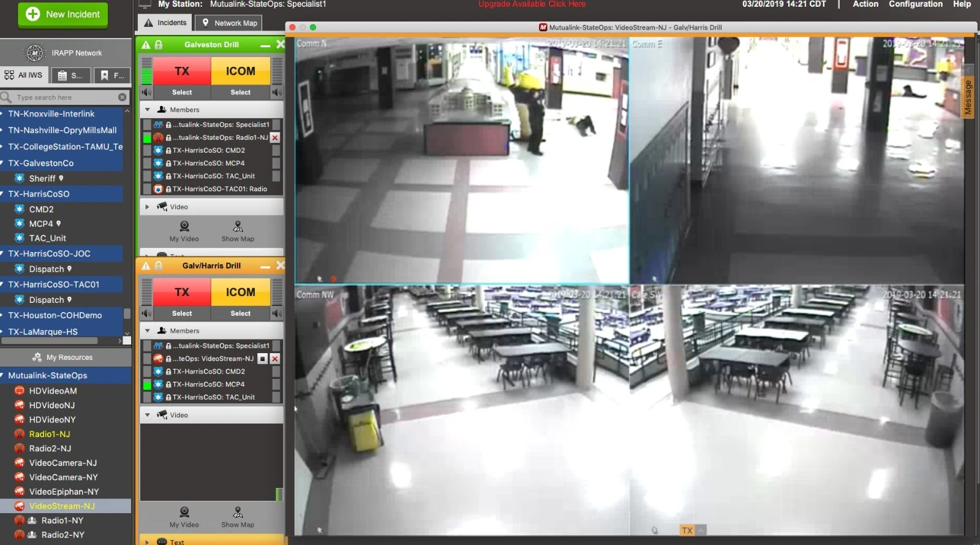Open the Message side tab on the video window
Image resolution: width=980 pixels, height=545 pixels.
(x=968, y=97)
